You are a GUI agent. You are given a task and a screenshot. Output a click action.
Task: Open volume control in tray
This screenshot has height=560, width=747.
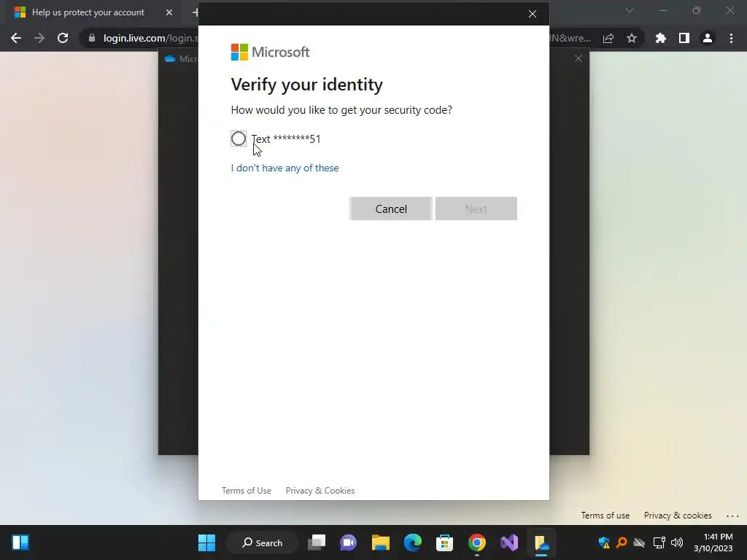(x=676, y=542)
